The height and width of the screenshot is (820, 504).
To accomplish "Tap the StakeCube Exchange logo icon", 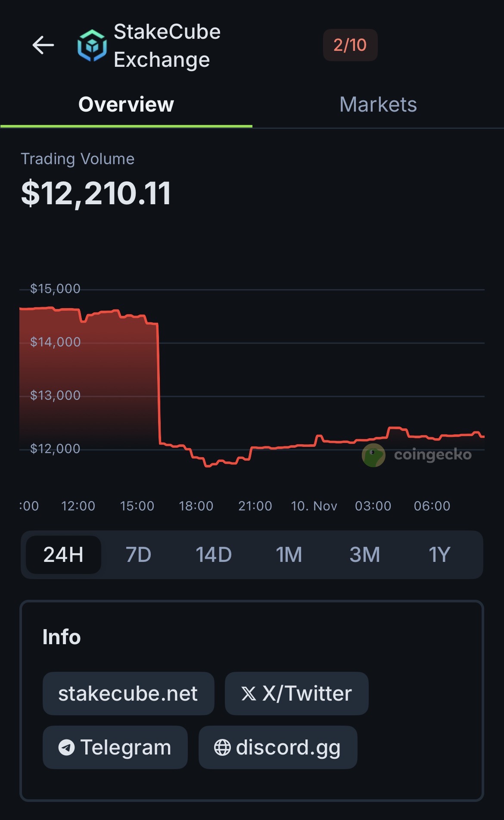I will pos(92,45).
